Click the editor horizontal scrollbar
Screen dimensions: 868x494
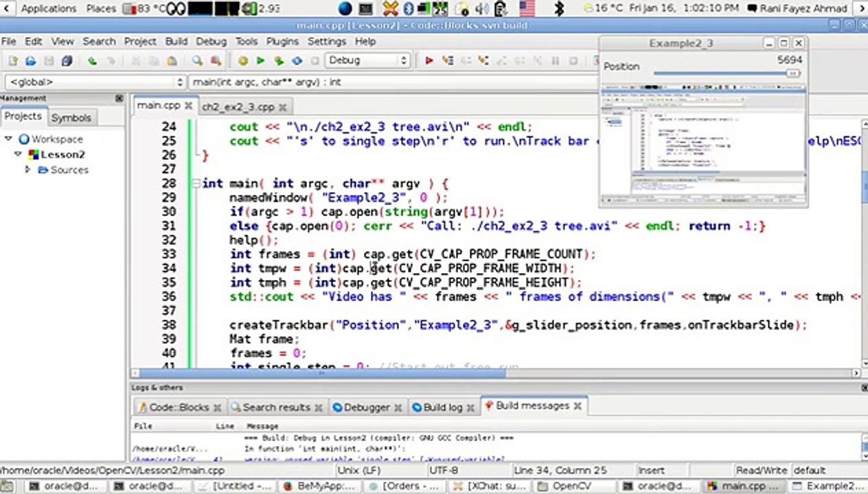[494, 373]
